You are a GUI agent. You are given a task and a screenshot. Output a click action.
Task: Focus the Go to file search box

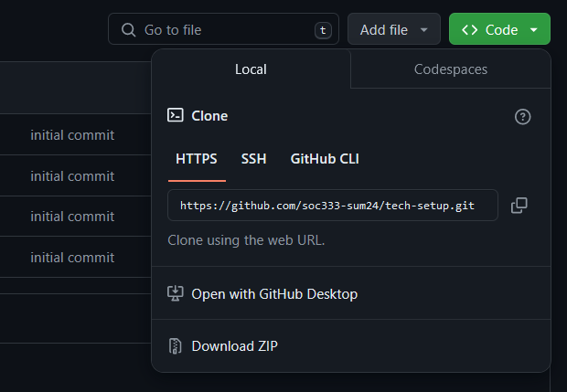[x=224, y=30]
